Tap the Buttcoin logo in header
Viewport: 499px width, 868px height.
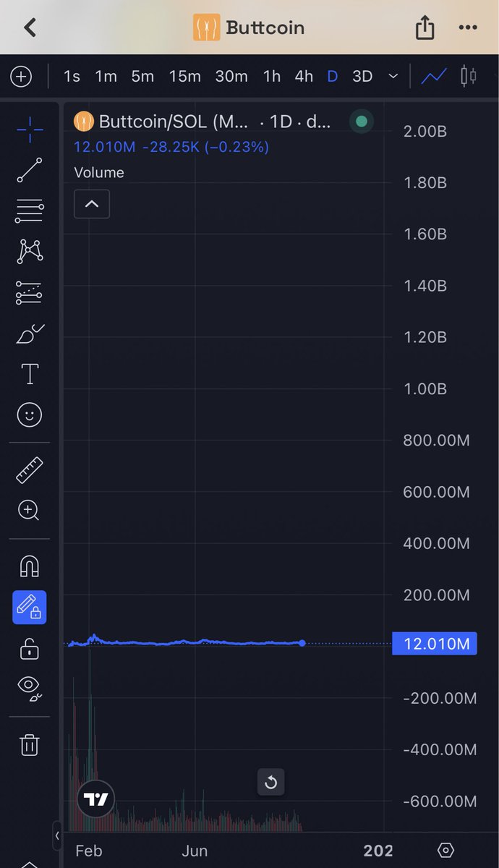(x=207, y=28)
